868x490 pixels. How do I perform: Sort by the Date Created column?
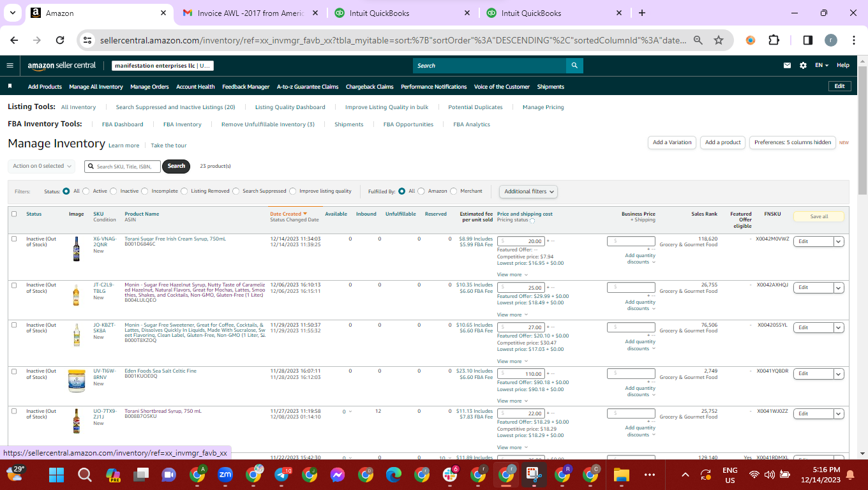288,214
